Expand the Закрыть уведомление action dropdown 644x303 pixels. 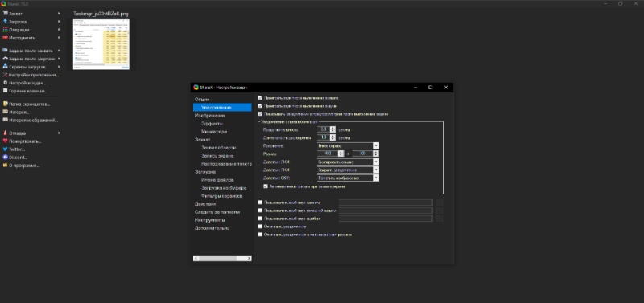tap(348, 170)
